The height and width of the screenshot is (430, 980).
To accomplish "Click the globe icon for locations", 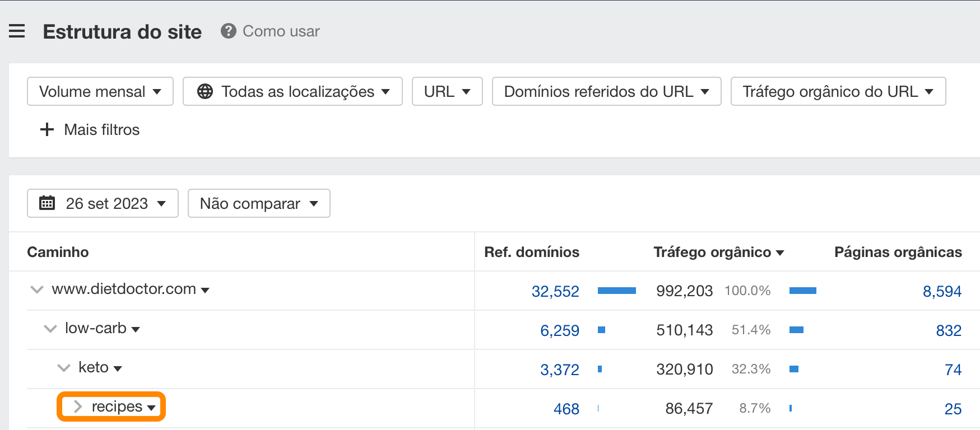I will click(205, 91).
